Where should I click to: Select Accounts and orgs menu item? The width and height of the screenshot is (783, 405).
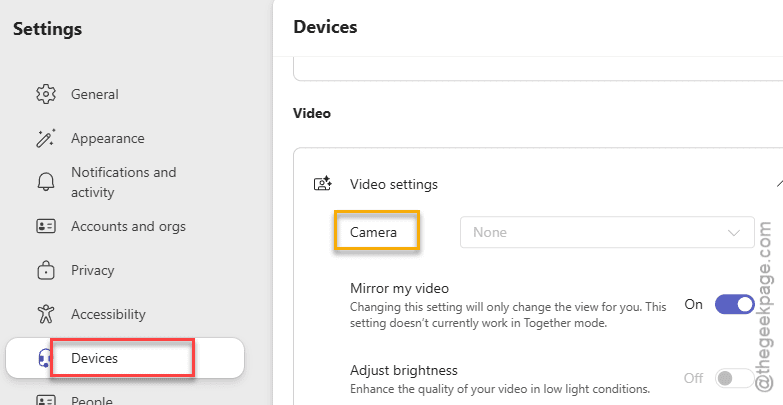128,226
